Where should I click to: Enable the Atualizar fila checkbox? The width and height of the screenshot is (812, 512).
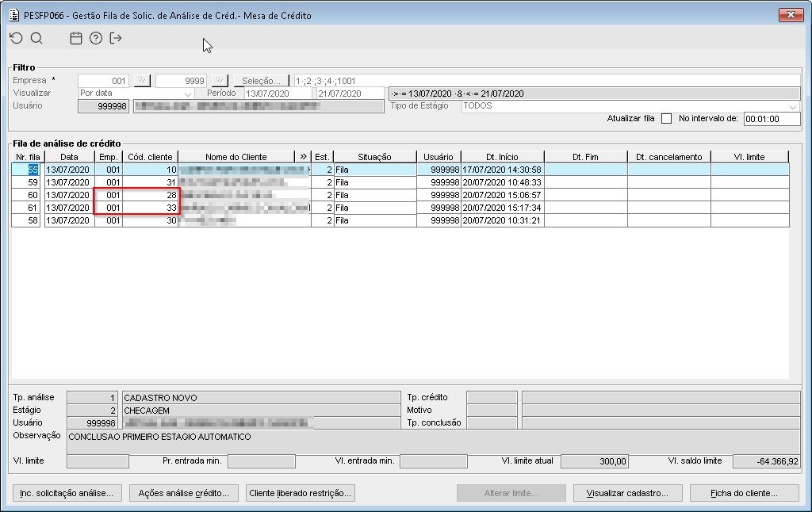666,119
